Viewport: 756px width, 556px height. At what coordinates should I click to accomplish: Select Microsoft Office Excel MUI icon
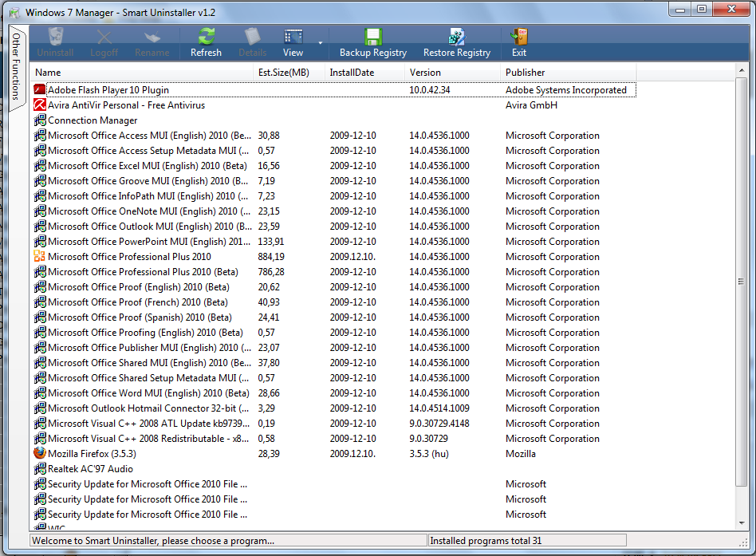pyautogui.click(x=40, y=165)
